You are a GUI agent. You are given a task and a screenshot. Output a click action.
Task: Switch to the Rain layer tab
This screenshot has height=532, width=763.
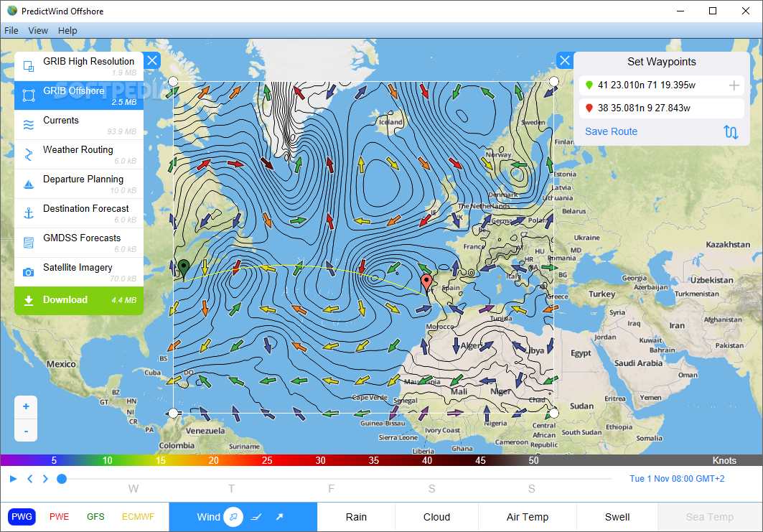coord(356,517)
